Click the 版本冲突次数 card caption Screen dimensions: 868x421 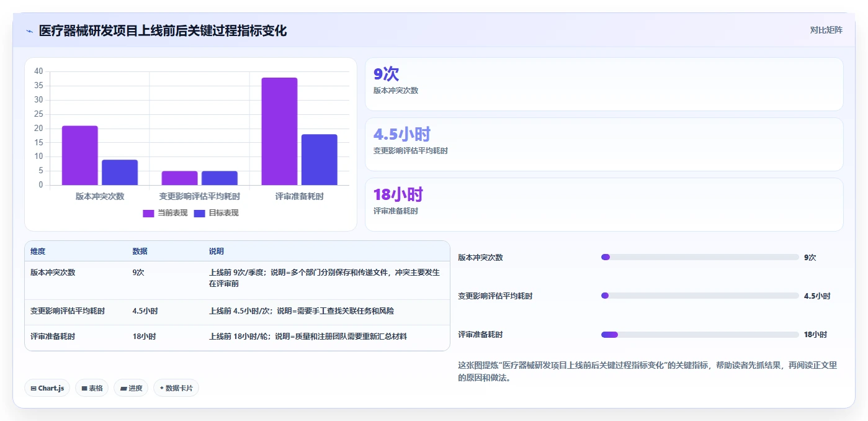coord(396,91)
